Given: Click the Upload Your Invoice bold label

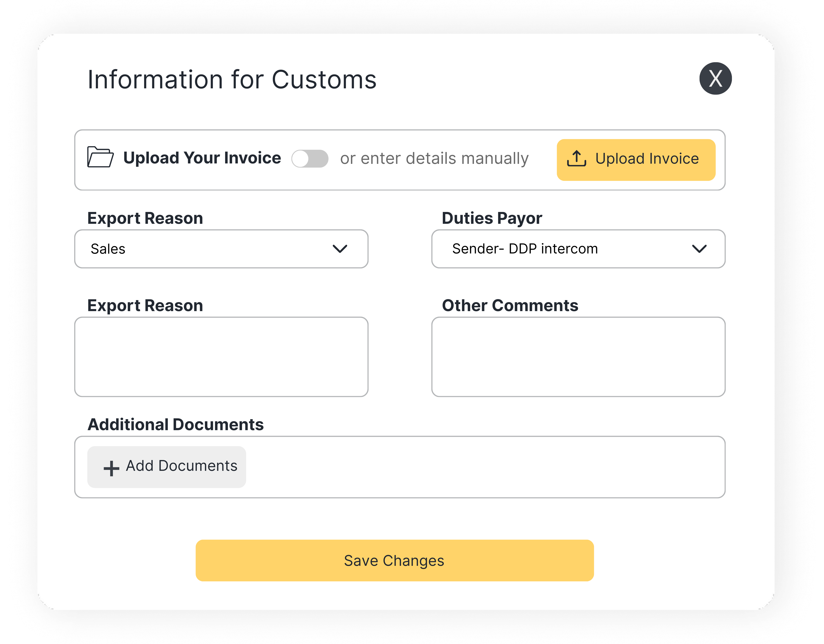Looking at the screenshot, I should pos(202,158).
